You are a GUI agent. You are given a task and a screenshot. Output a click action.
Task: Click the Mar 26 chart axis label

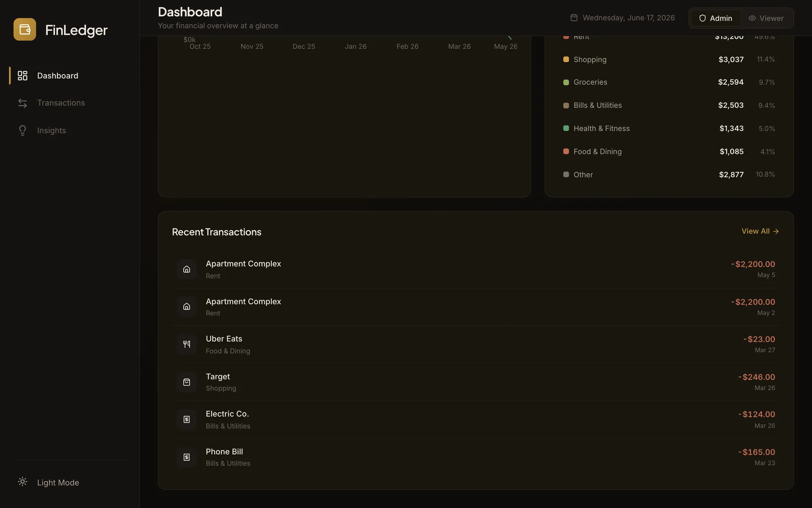[x=459, y=46]
